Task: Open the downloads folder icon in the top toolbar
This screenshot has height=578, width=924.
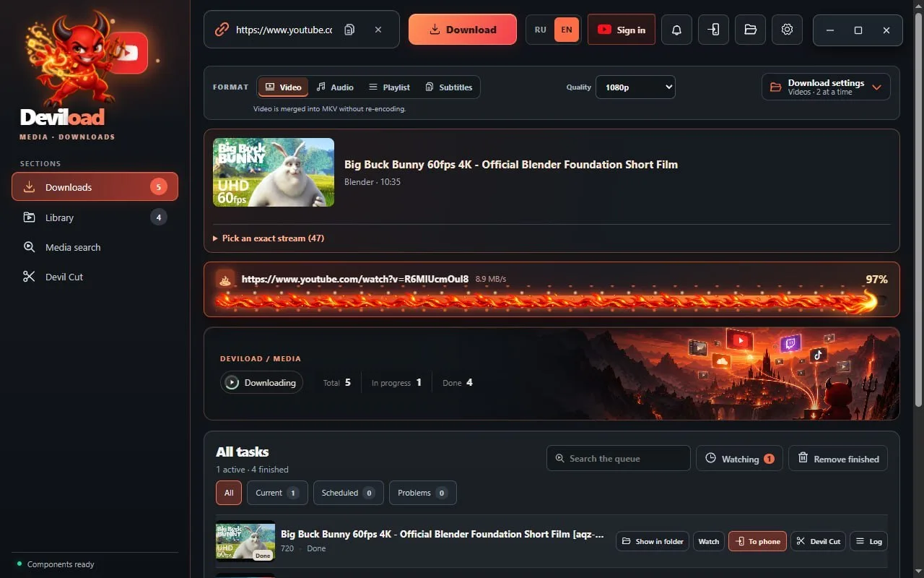Action: [x=750, y=30]
